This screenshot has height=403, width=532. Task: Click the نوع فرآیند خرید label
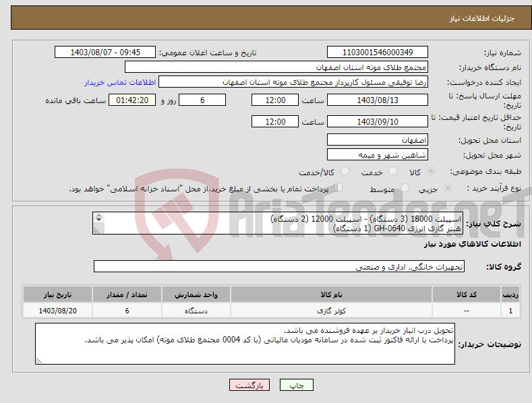tap(494, 188)
